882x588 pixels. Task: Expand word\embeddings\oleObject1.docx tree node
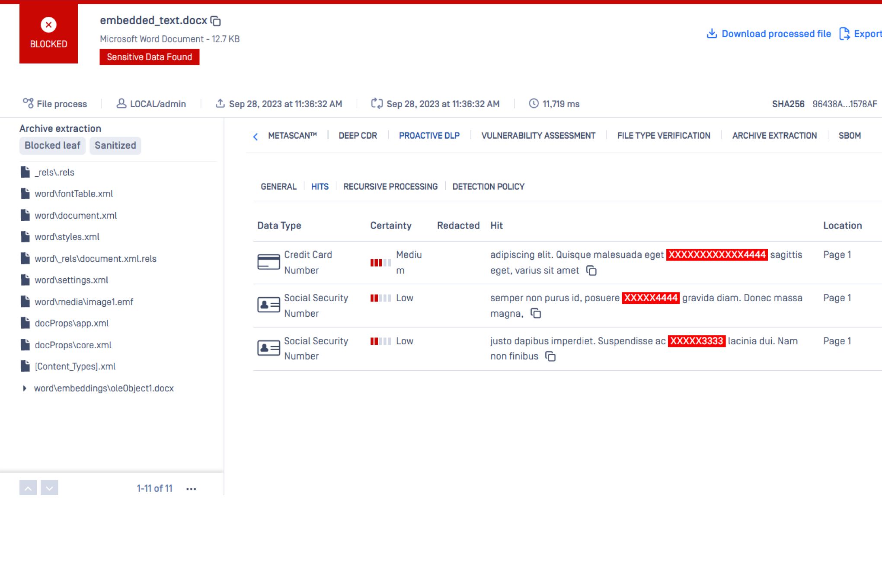(25, 388)
